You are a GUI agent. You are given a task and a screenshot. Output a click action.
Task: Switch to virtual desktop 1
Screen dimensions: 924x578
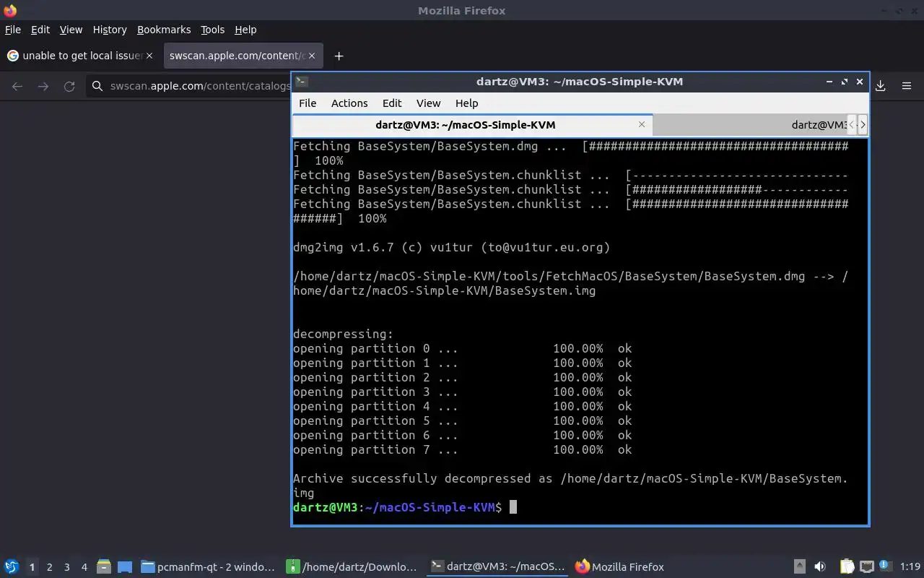click(x=32, y=567)
